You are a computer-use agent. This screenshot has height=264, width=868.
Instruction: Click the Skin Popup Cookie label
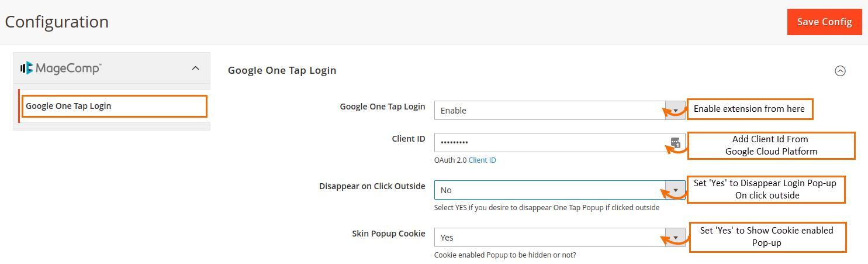pos(389,233)
